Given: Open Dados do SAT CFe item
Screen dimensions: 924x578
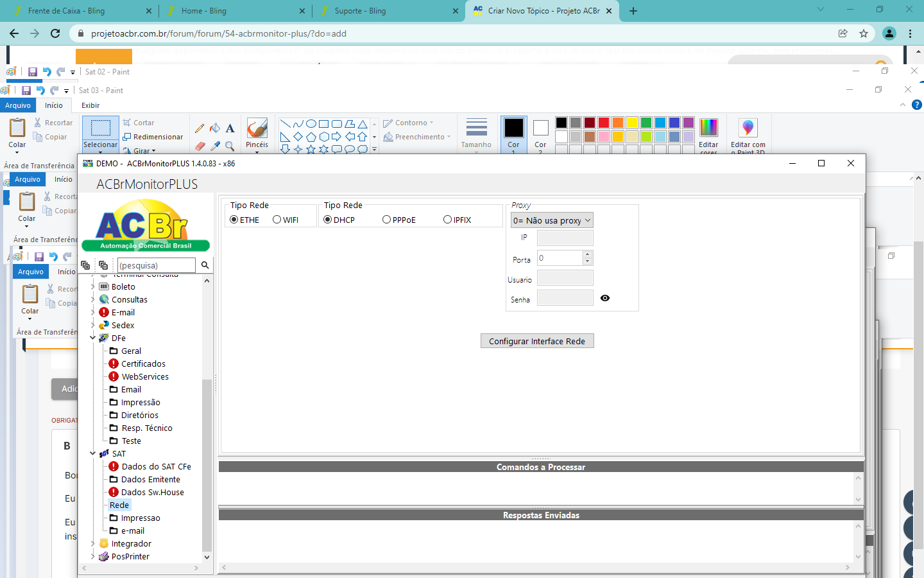Looking at the screenshot, I should (156, 466).
